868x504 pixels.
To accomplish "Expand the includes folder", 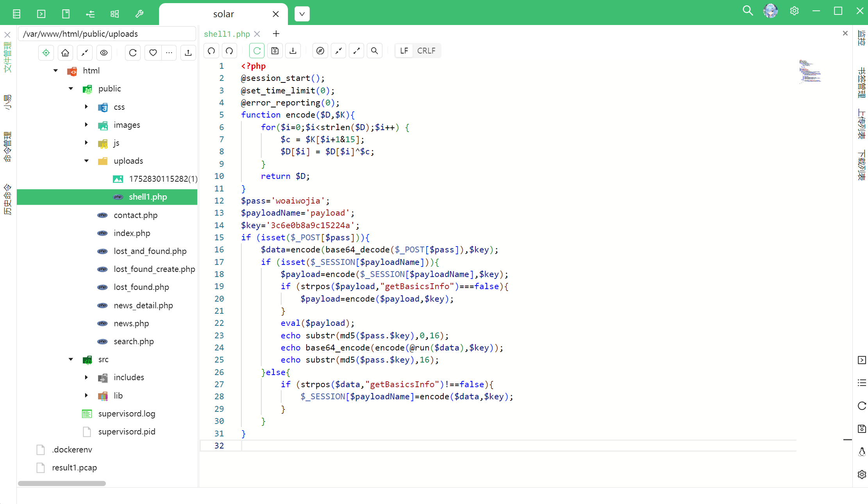I will (x=86, y=377).
